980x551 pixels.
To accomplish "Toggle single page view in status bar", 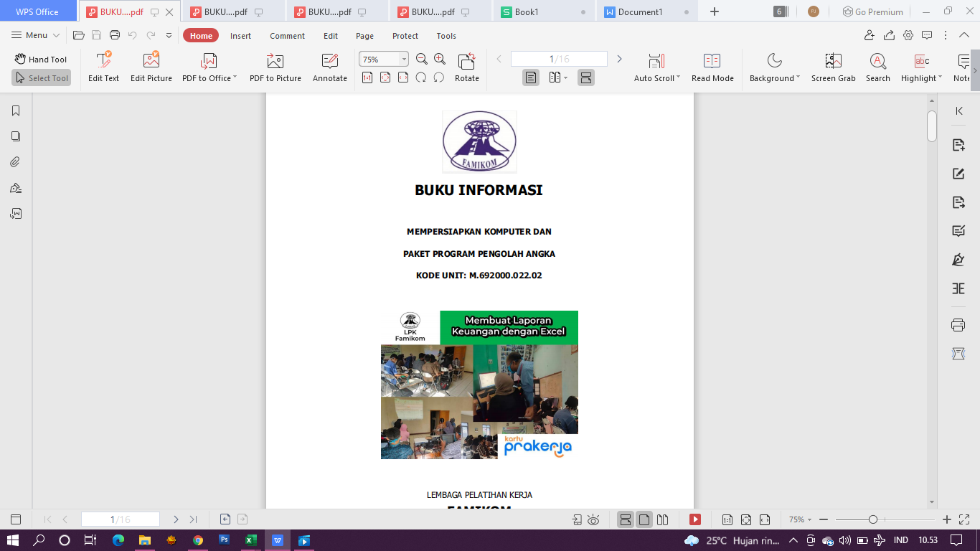I will 644,519.
